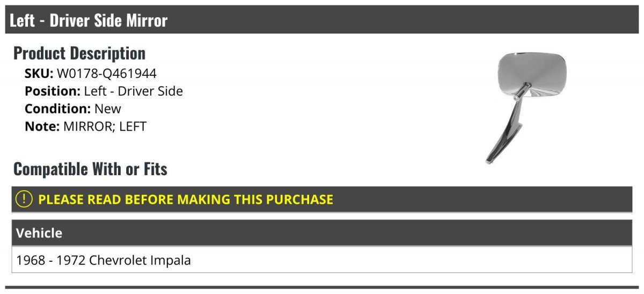
Task: Click the Position label
Action: pos(53,91)
